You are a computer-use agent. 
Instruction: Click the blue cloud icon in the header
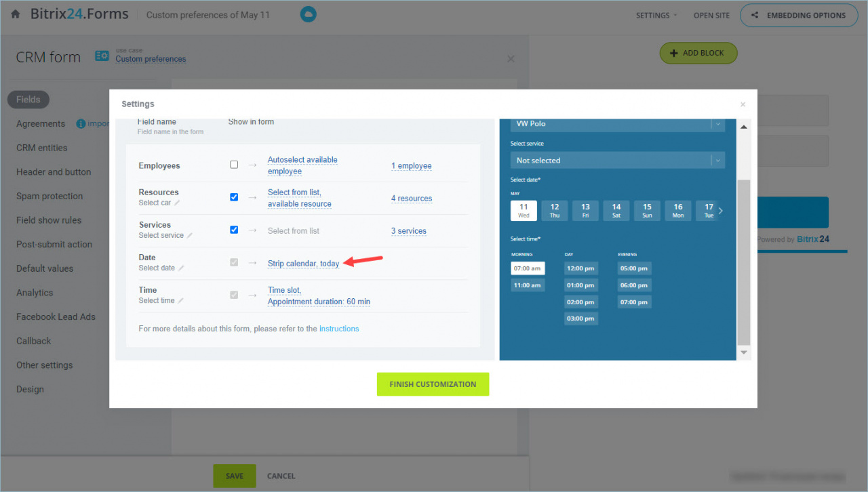click(309, 14)
